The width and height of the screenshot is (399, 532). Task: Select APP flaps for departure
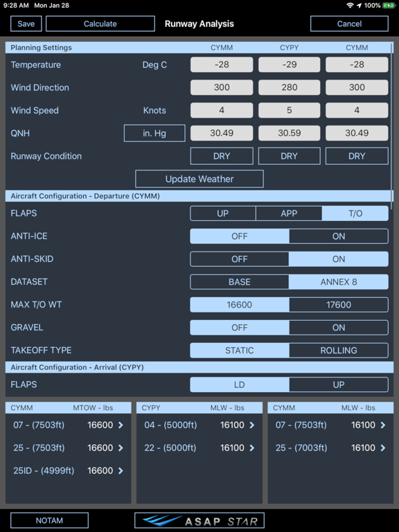click(x=289, y=213)
